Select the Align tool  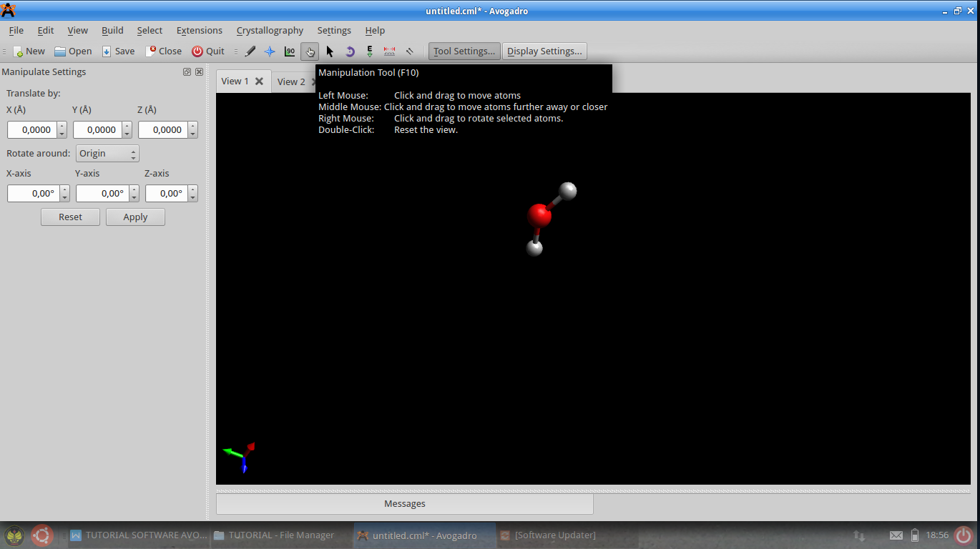pyautogui.click(x=409, y=51)
